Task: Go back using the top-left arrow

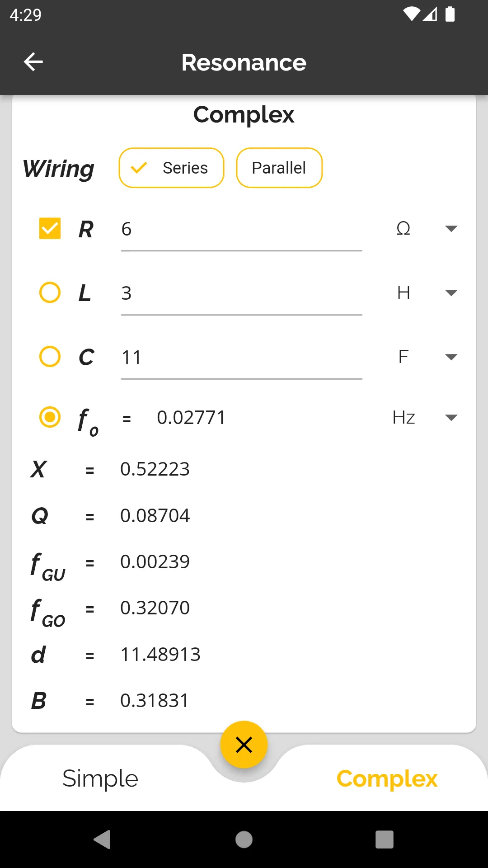Action: coord(33,62)
